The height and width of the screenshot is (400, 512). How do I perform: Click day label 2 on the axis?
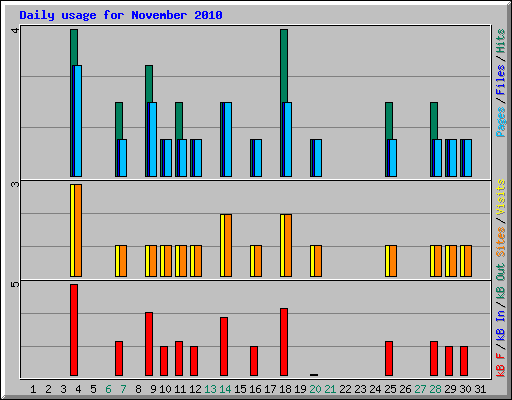[x=48, y=389]
